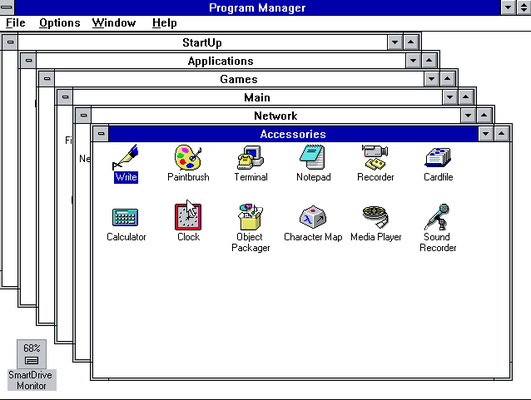This screenshot has width=531, height=400.
Task: Minimize the Games group window
Action: pyautogui.click(x=431, y=79)
